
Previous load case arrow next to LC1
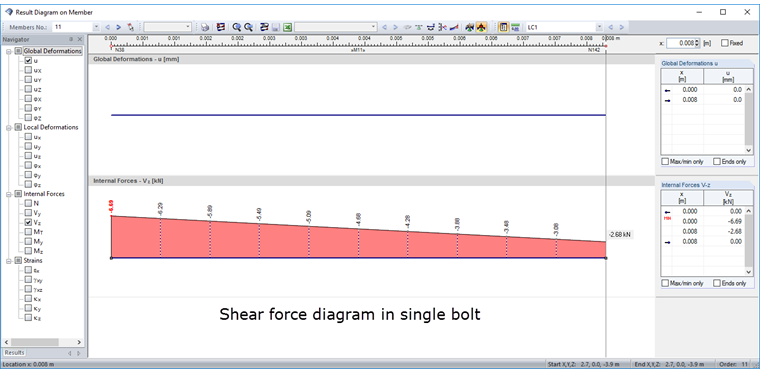(x=611, y=27)
